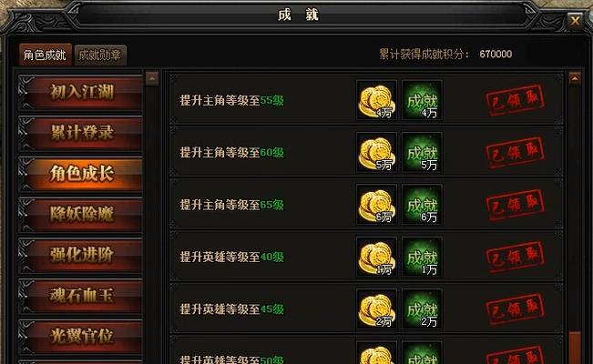Select green 成就 1万 points icon
The image size is (593, 364).
422,257
